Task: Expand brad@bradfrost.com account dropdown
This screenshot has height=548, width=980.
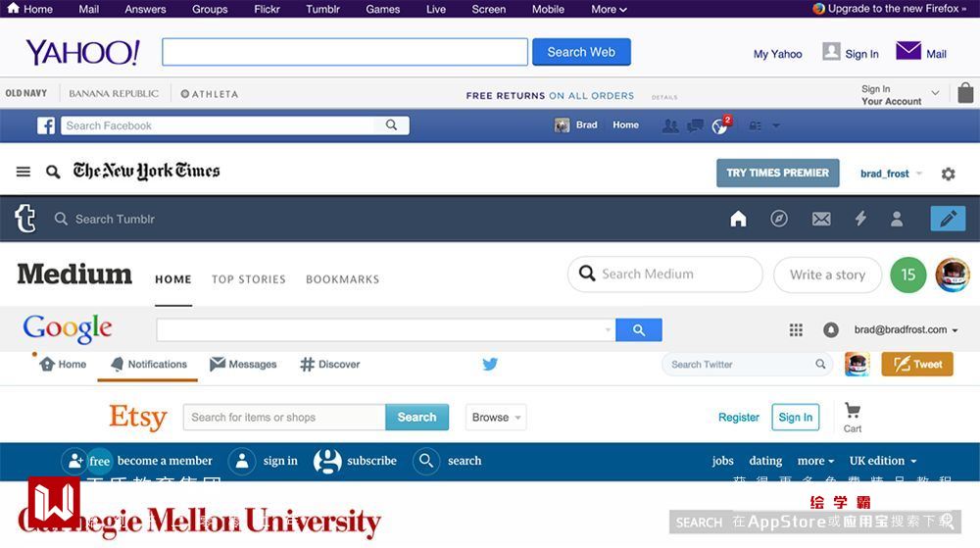Action: 906,329
